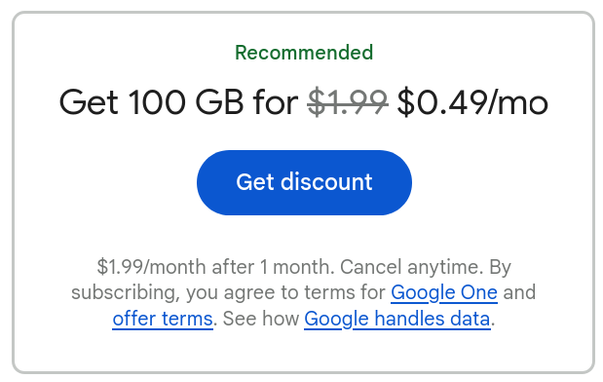603x382 pixels.
Task: Click the 'See how' text
Action: coord(261,319)
